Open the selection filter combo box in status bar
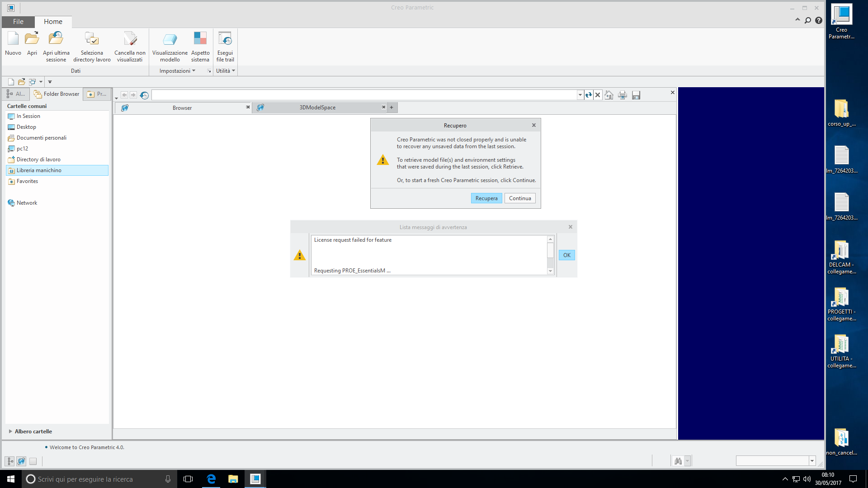Image resolution: width=868 pixels, height=488 pixels. [x=775, y=461]
